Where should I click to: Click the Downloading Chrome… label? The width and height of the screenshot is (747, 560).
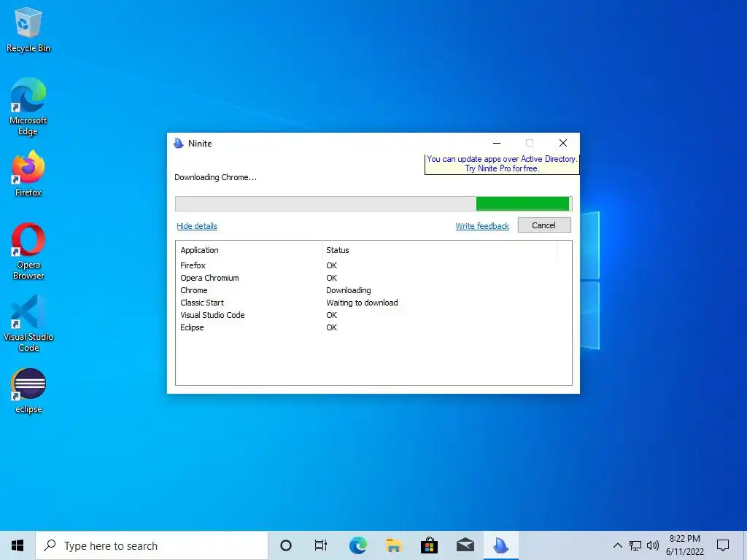coord(215,177)
